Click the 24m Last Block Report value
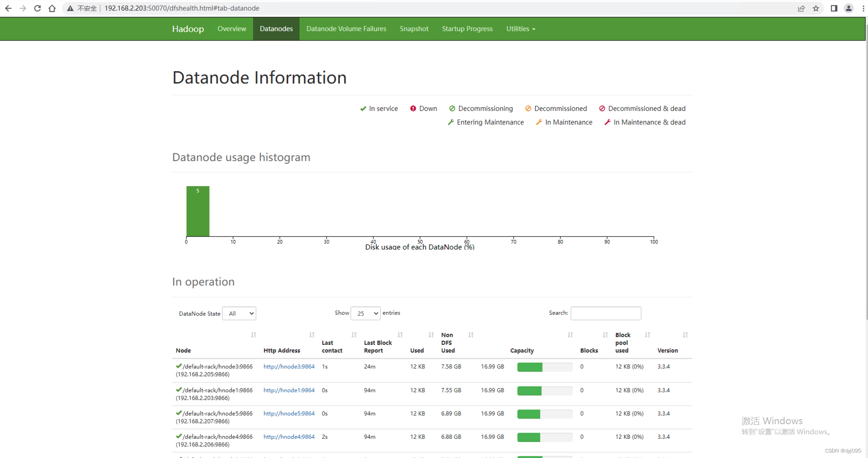 [x=370, y=366]
